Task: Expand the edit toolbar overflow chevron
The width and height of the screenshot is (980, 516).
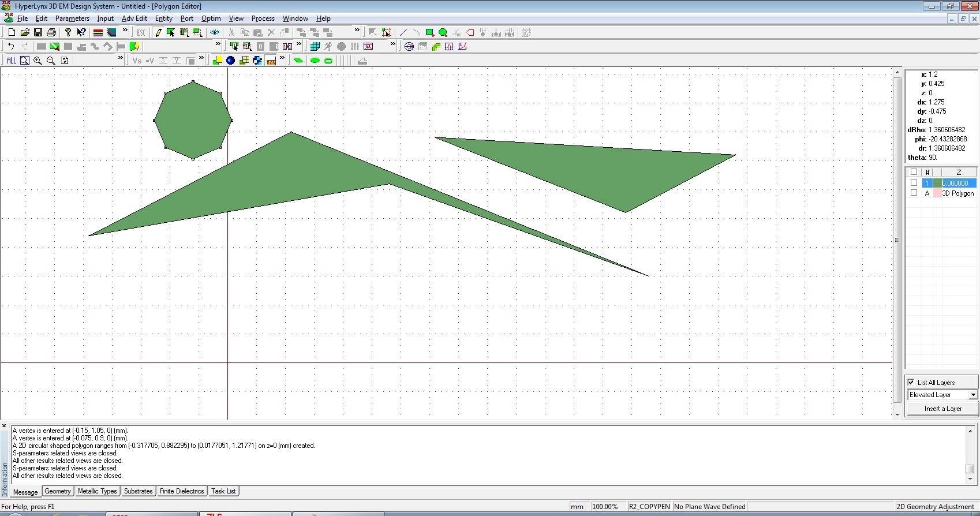Action: tap(357, 31)
